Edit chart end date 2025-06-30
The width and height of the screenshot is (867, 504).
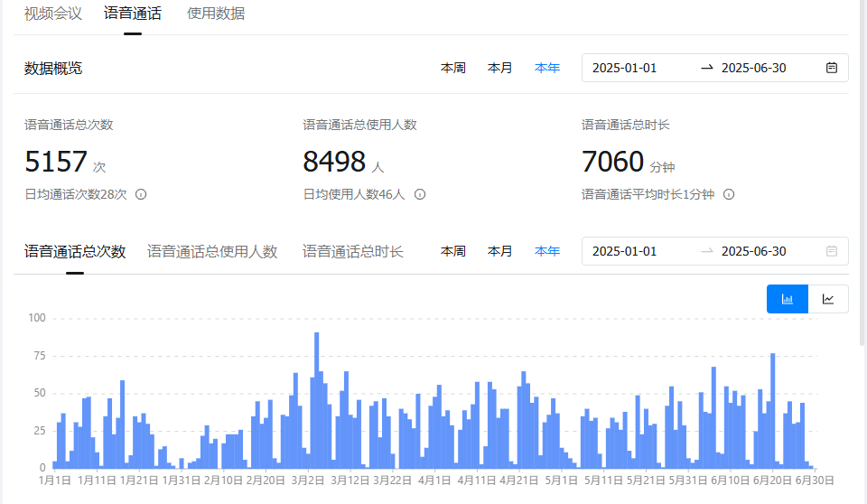pyautogui.click(x=753, y=251)
